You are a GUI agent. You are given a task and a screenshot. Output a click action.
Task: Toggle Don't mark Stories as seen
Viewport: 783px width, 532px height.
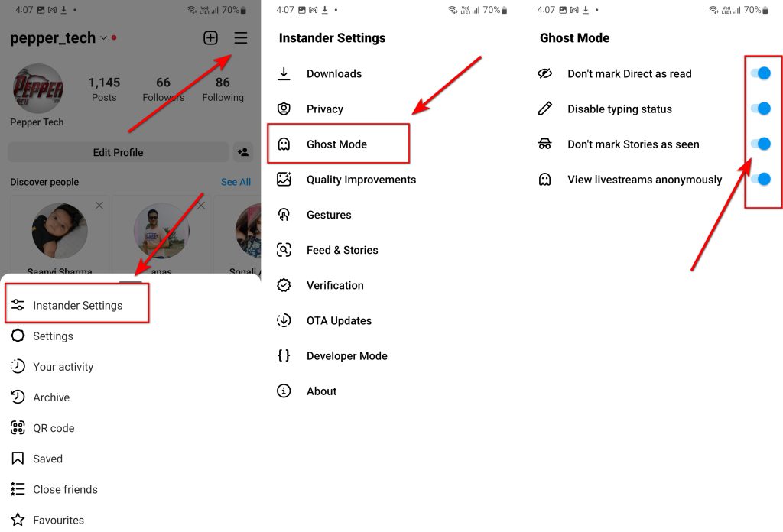(x=761, y=144)
